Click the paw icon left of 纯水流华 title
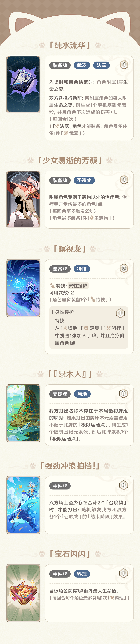This screenshot has height=644, width=140. pos(42,45)
